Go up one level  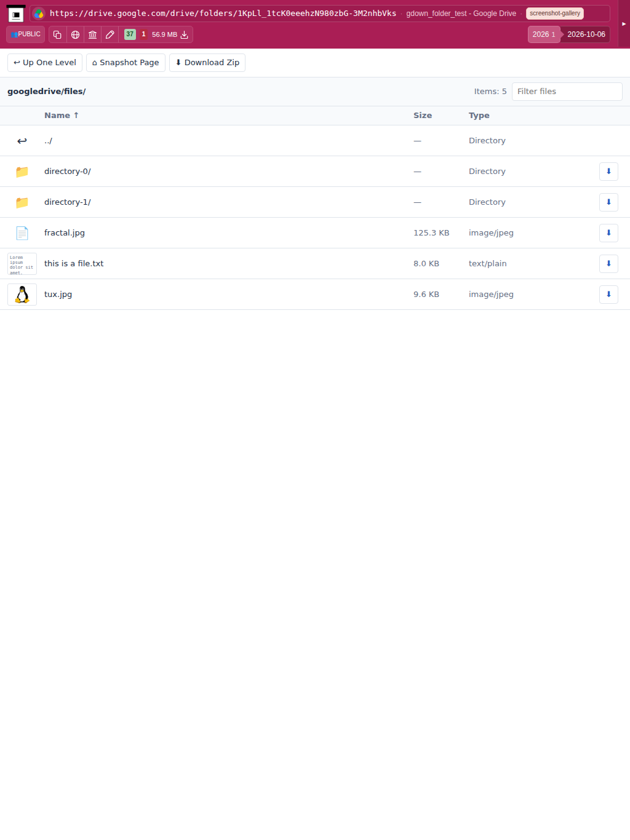[x=45, y=63]
